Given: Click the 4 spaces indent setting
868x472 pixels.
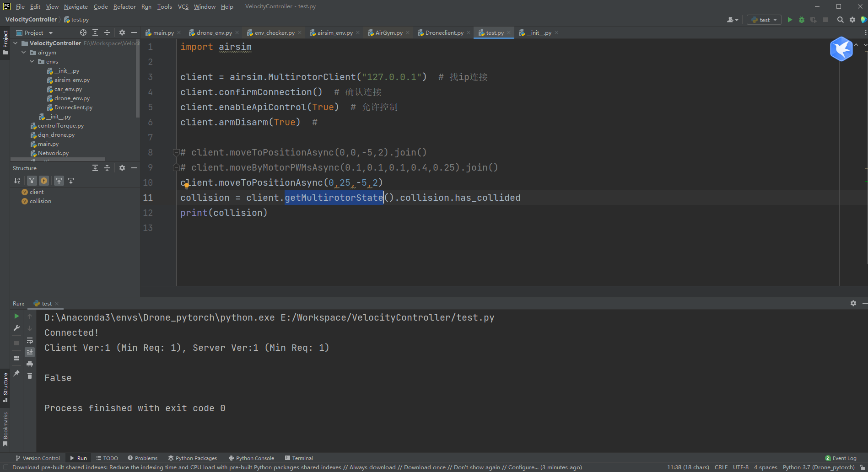Looking at the screenshot, I should tap(766, 467).
